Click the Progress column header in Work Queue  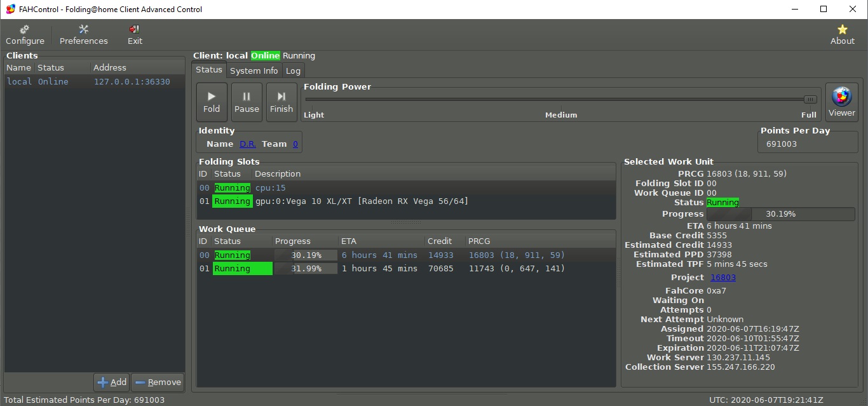coord(305,241)
